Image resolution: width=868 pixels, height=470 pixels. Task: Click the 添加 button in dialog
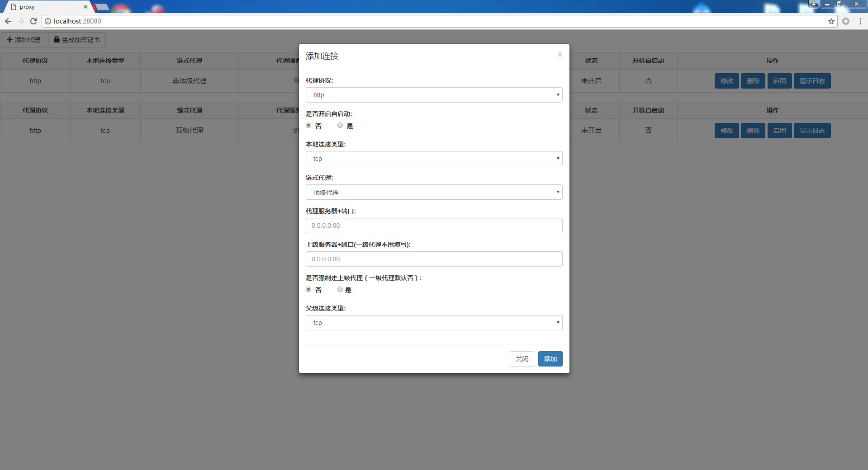550,359
